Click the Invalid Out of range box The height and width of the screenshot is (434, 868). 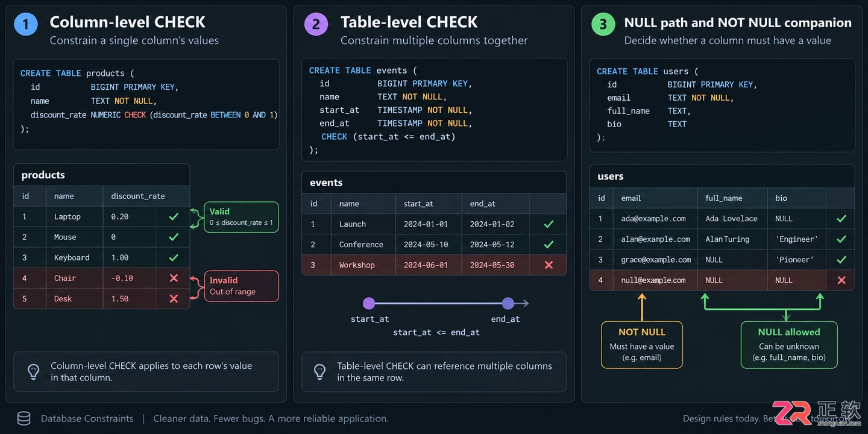click(x=241, y=286)
